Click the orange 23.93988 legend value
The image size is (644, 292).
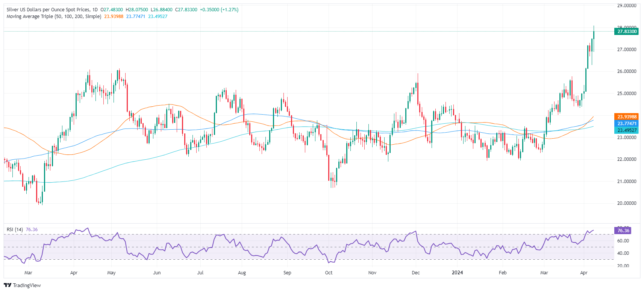(x=114, y=17)
